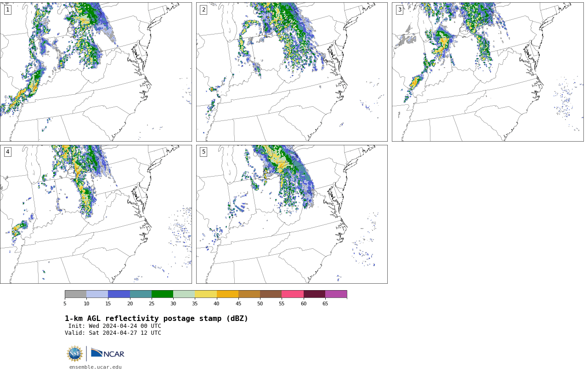Click the teal 20-25 dBZ swatch
This screenshot has height=372, width=588.
141,294
